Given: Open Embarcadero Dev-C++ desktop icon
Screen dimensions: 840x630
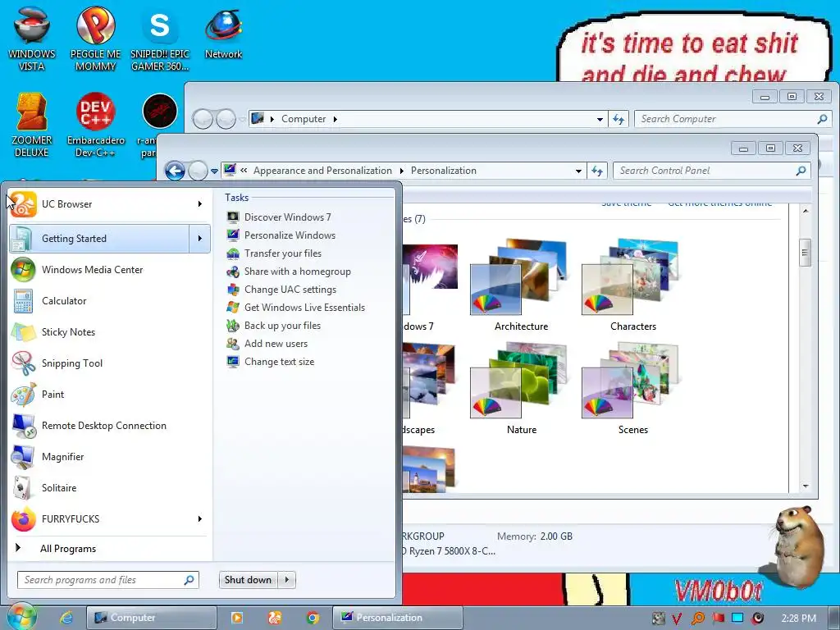Looking at the screenshot, I should click(95, 125).
